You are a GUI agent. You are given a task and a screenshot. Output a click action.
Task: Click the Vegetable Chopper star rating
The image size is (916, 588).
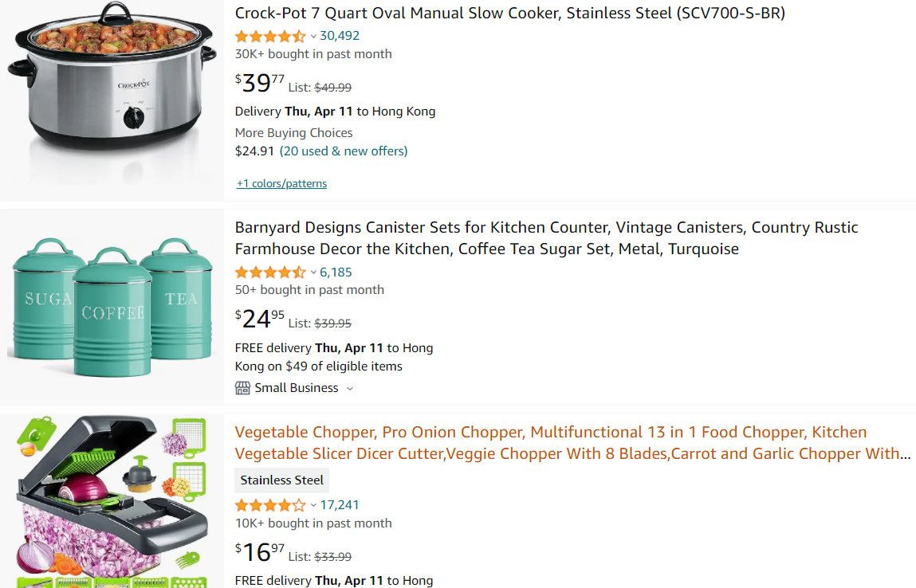(269, 505)
